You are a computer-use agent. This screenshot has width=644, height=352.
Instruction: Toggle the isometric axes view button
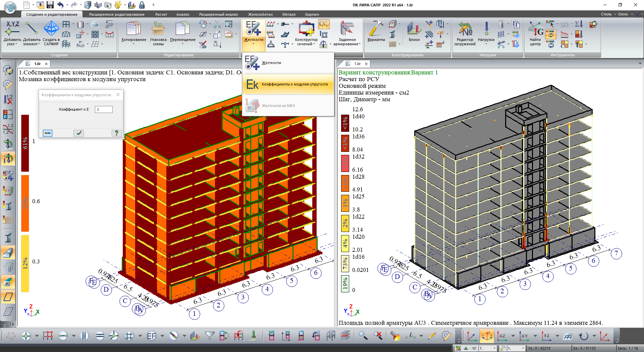point(487,336)
